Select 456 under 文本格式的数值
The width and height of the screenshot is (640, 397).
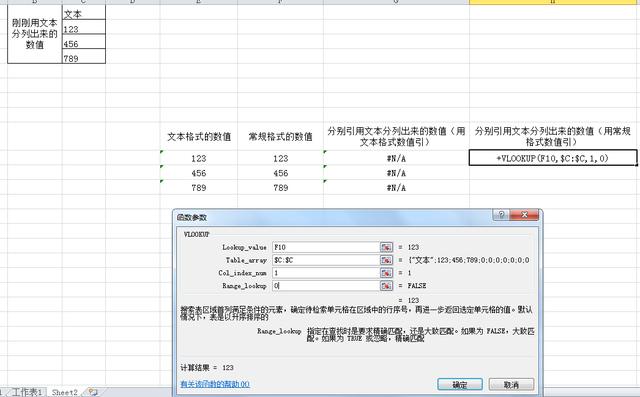click(199, 173)
